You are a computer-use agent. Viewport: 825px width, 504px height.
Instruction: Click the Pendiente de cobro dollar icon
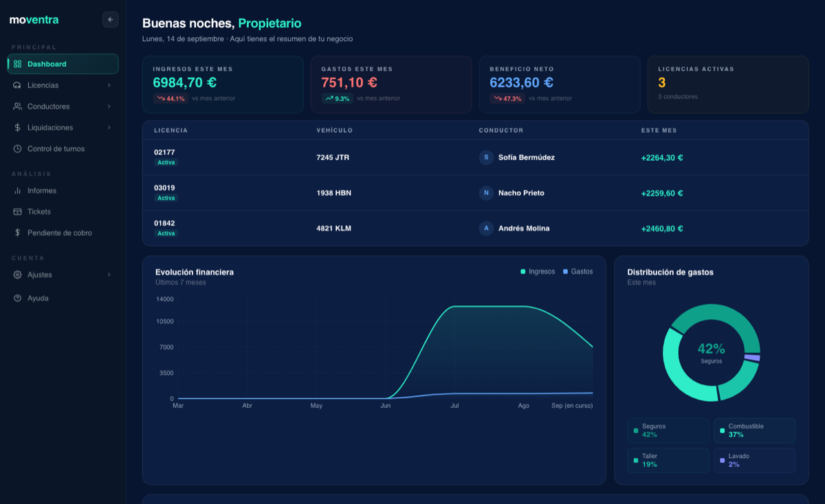click(x=18, y=233)
